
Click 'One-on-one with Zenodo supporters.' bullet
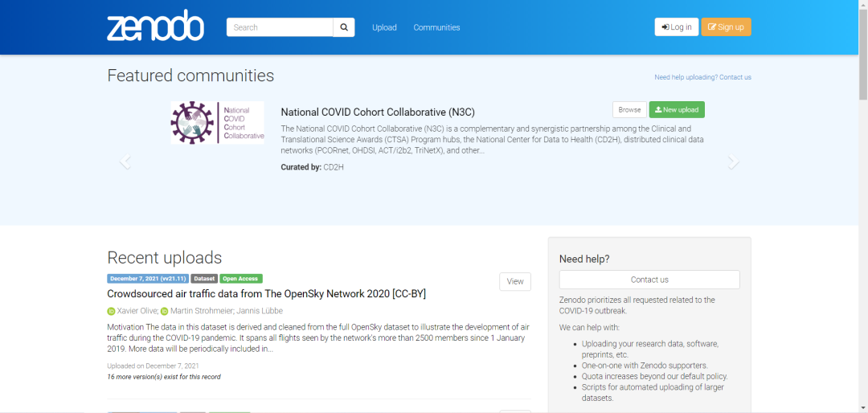click(645, 366)
